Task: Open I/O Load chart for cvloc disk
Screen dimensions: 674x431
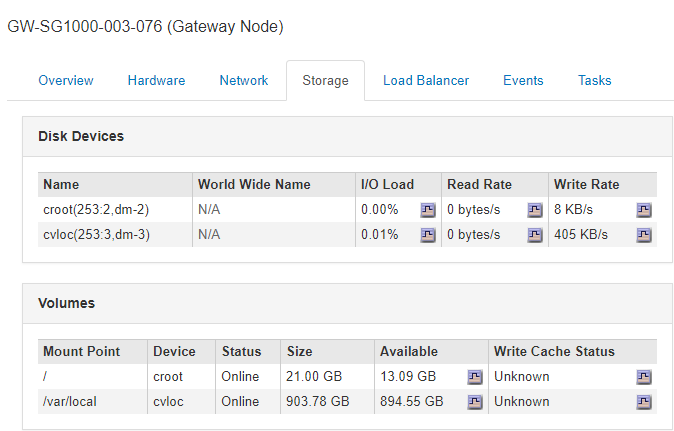Action: pos(428,235)
